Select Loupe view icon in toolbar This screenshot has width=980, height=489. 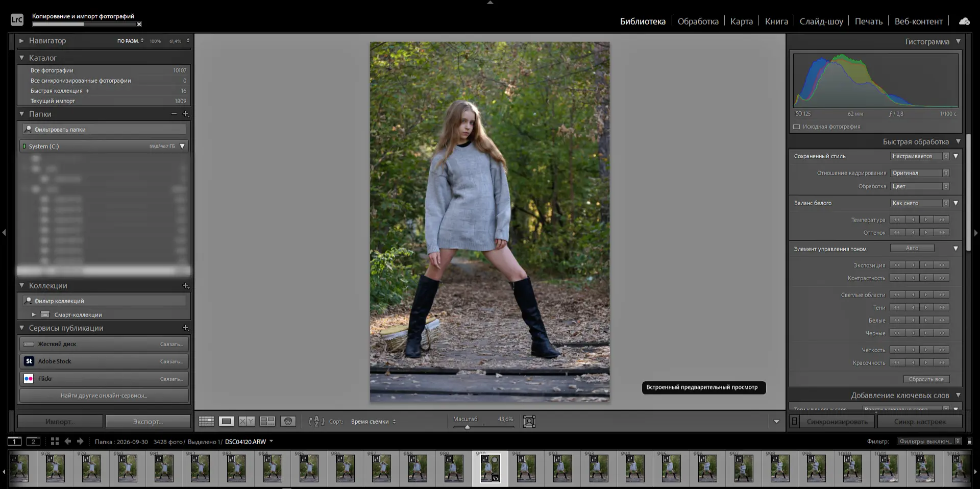click(x=226, y=422)
